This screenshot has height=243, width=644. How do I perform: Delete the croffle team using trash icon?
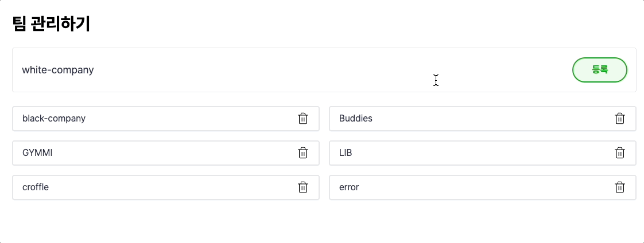pyautogui.click(x=303, y=187)
